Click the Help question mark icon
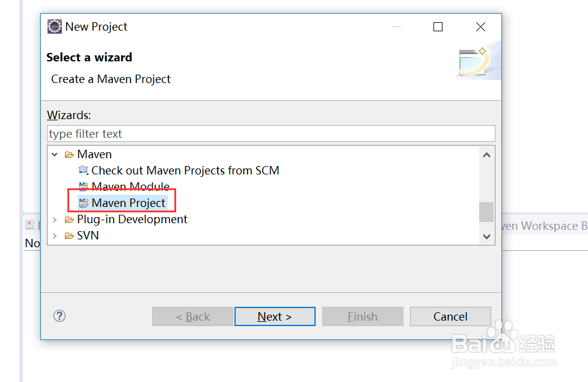 pos(60,316)
